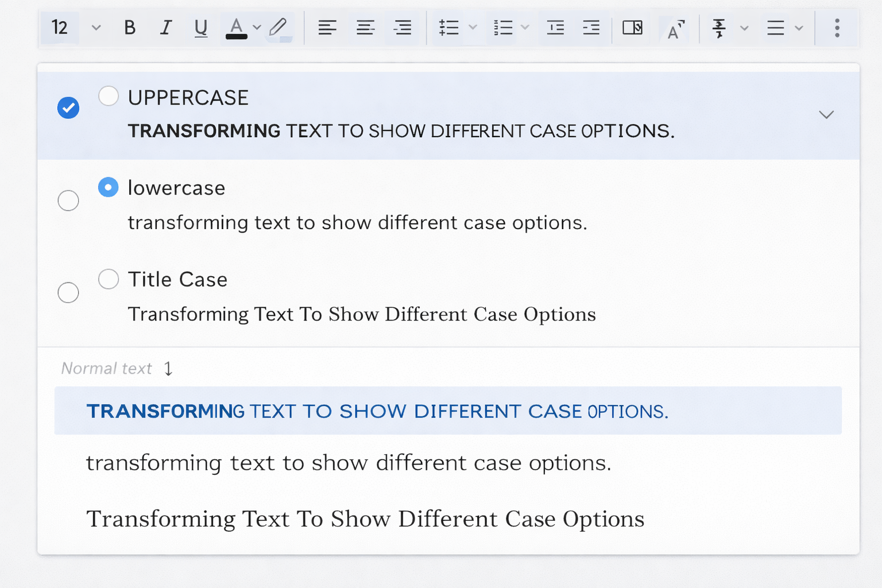This screenshot has height=588, width=882.
Task: Toggle bold formatting
Action: point(129,28)
